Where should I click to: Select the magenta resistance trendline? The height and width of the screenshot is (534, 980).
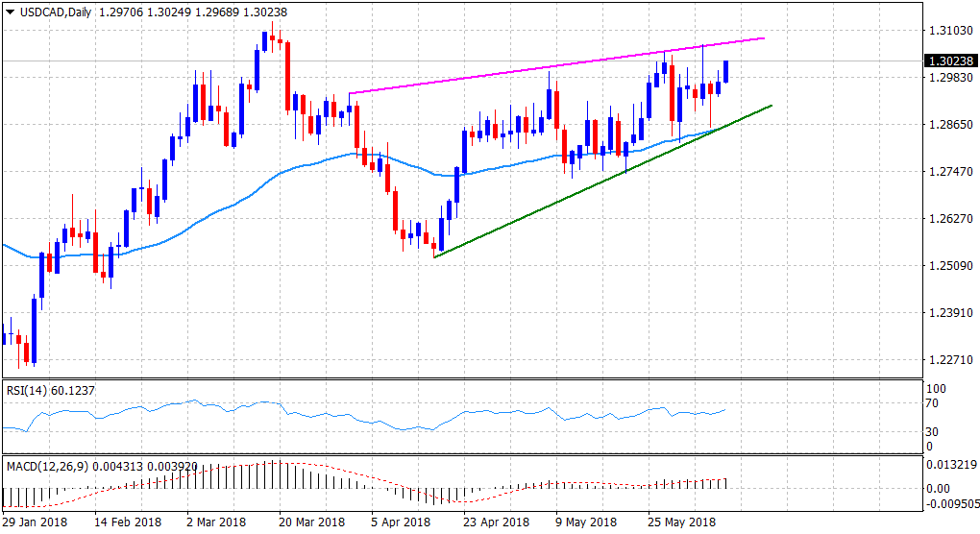click(556, 67)
